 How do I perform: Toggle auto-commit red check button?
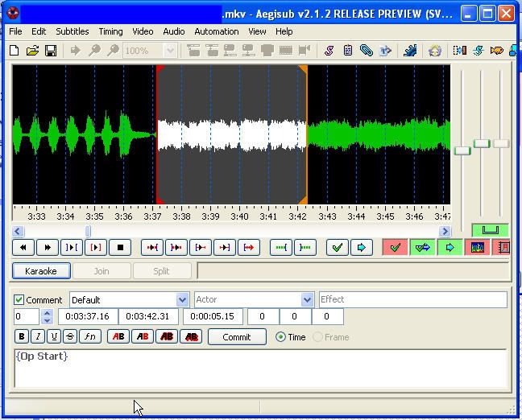396,247
